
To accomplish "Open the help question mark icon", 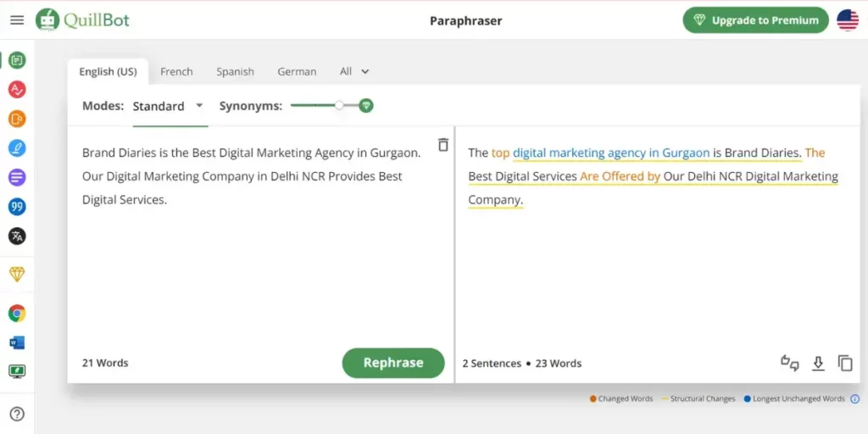I will [x=17, y=414].
